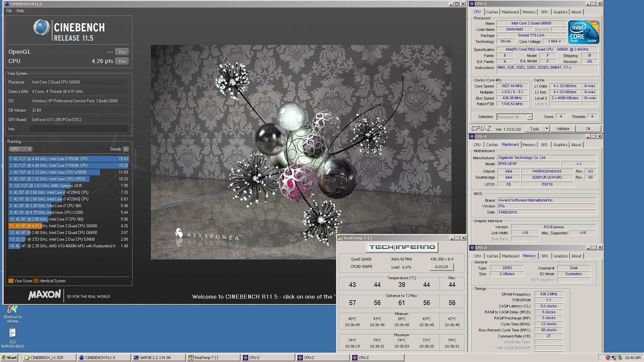Click the Info input field in Your System

click(x=79, y=129)
